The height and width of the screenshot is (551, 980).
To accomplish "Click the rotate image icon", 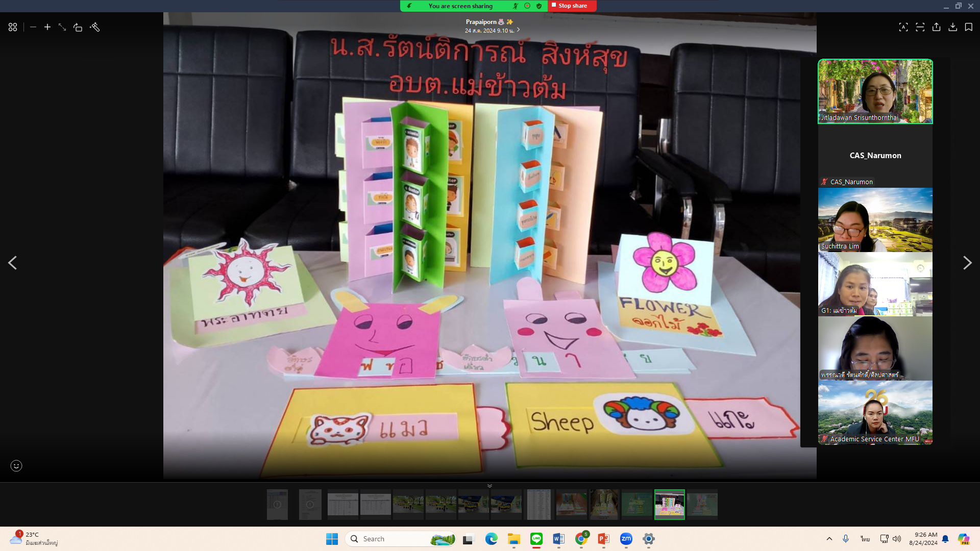I will point(78,27).
